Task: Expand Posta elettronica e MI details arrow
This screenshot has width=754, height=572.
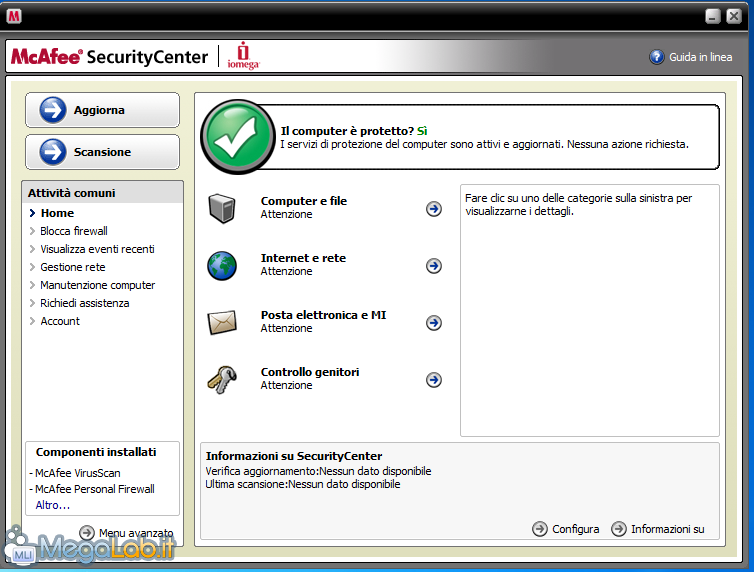Action: point(434,323)
